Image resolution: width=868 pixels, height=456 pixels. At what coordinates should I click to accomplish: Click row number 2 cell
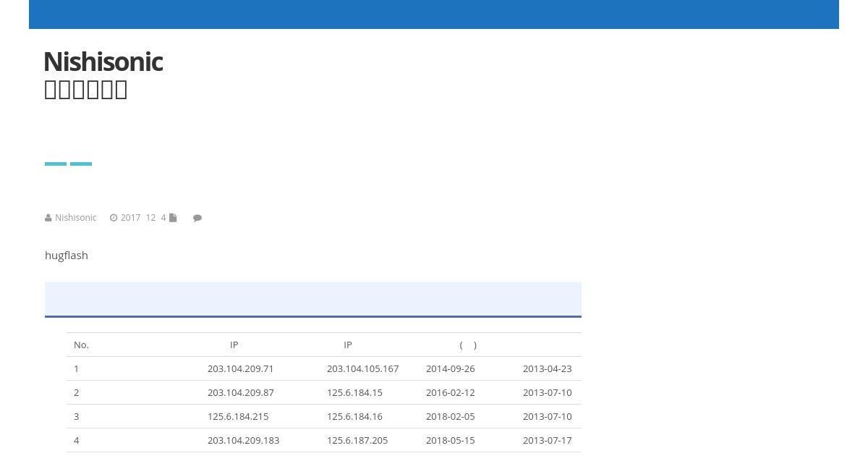click(x=77, y=393)
